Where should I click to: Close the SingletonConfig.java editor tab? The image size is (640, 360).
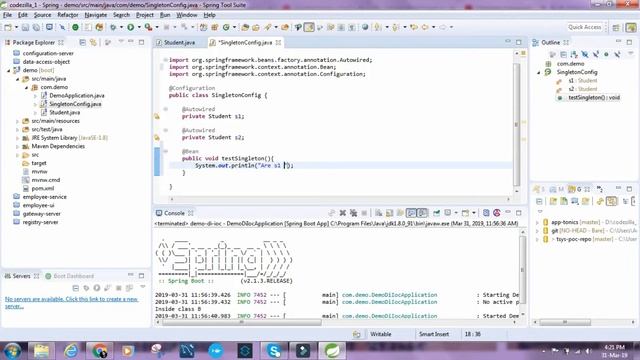pyautogui.click(x=278, y=42)
